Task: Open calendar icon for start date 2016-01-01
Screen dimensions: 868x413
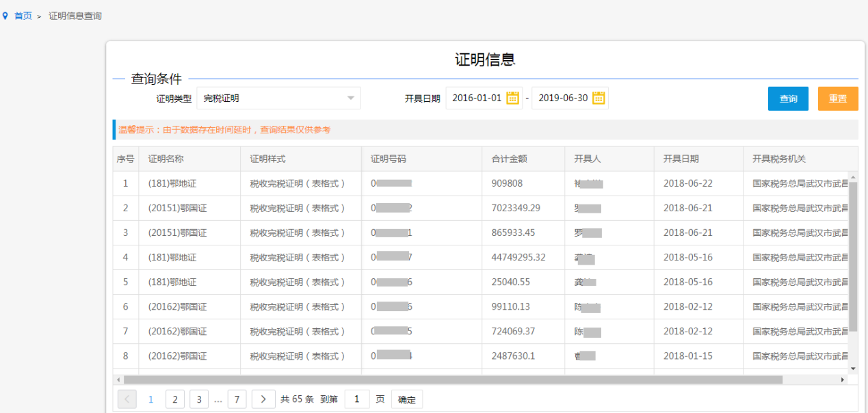Action: tap(513, 98)
